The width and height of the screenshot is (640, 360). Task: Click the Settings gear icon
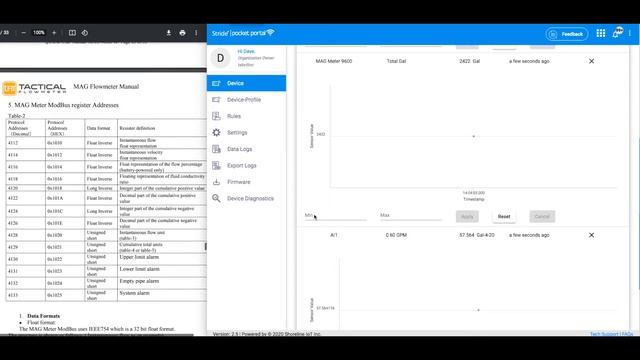click(x=216, y=133)
